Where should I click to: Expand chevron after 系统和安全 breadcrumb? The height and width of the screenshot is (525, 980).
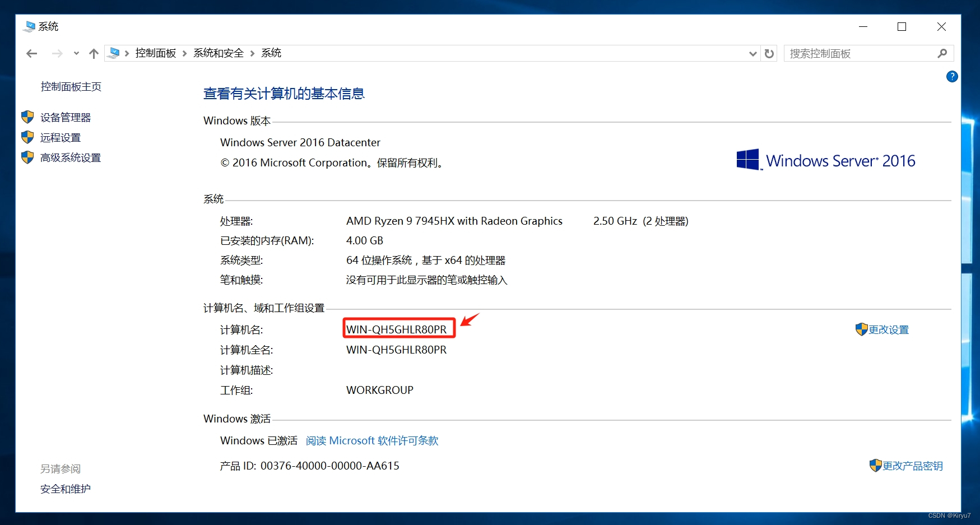tap(252, 53)
